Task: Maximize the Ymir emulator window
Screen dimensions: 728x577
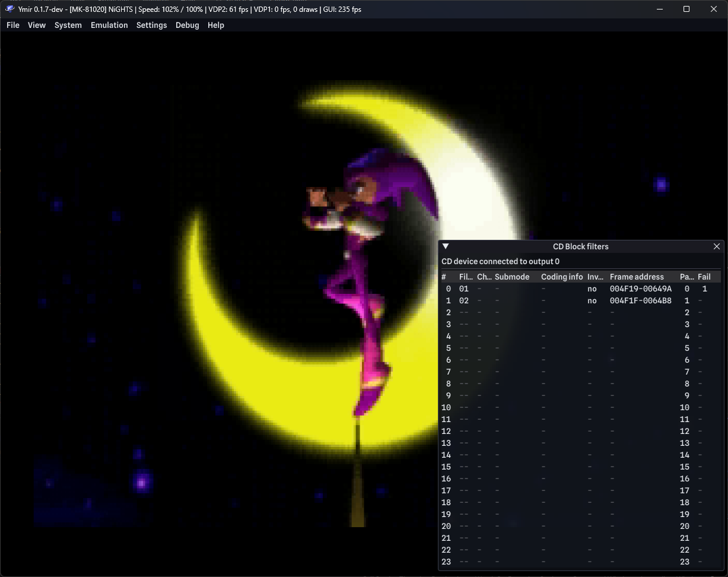Action: 686,9
